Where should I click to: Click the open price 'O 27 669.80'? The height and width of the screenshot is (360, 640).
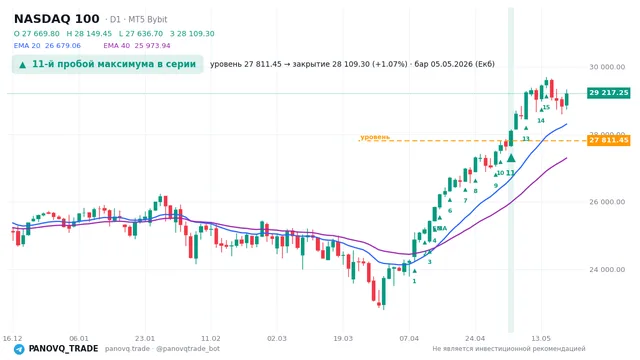coord(37,33)
